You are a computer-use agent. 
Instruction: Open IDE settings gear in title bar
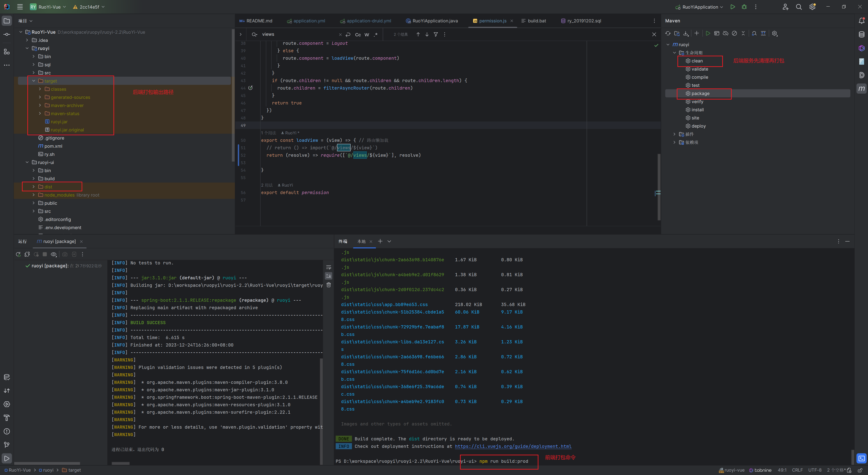pos(812,7)
